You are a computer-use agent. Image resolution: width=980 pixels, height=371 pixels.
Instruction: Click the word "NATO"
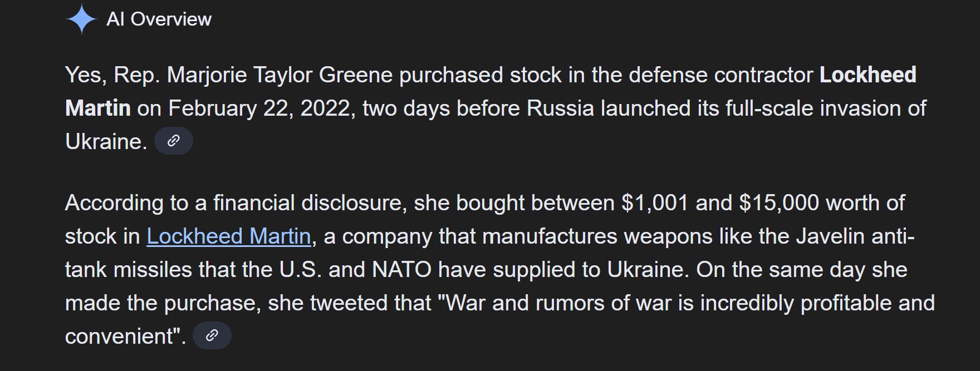pyautogui.click(x=401, y=270)
